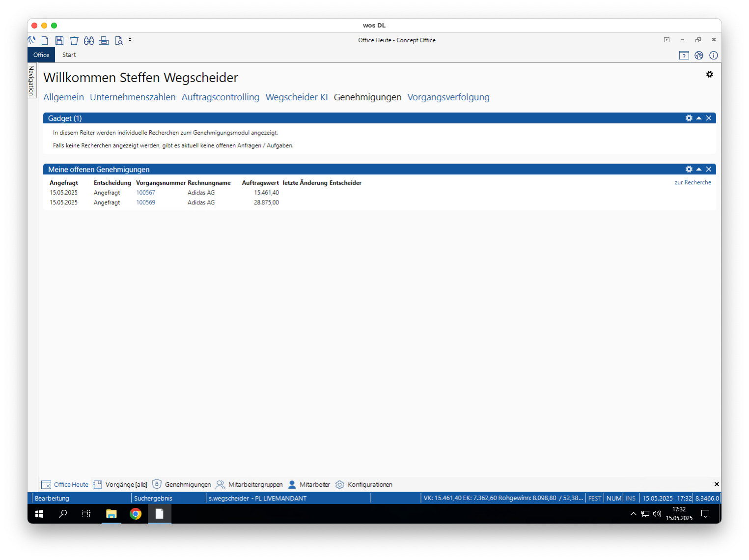This screenshot has height=560, width=749.
Task: Click the Concept Office logo icon
Action: tap(32, 40)
